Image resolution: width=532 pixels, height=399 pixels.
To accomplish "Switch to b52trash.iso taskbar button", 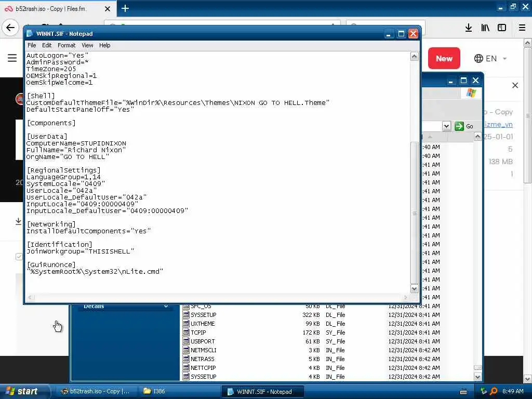I will [x=96, y=391].
